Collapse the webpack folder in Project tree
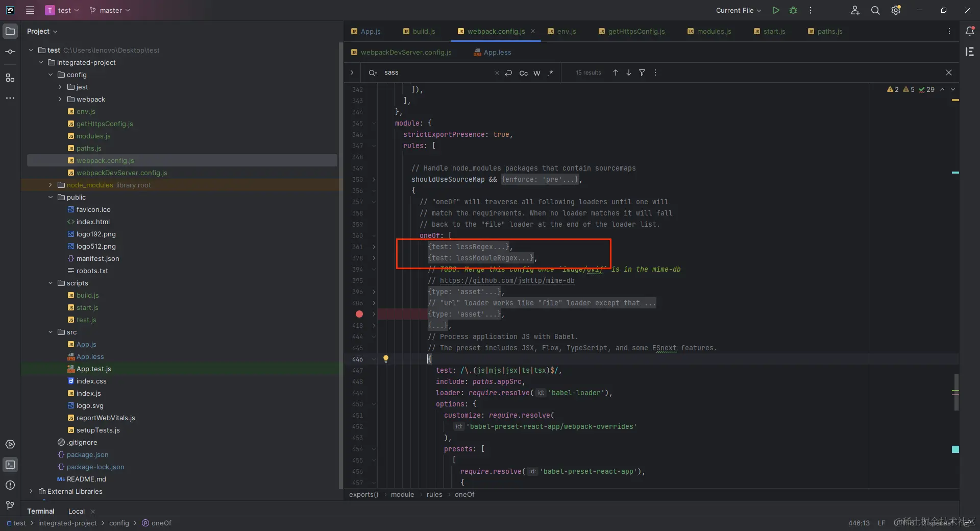This screenshot has height=531, width=980. click(60, 100)
